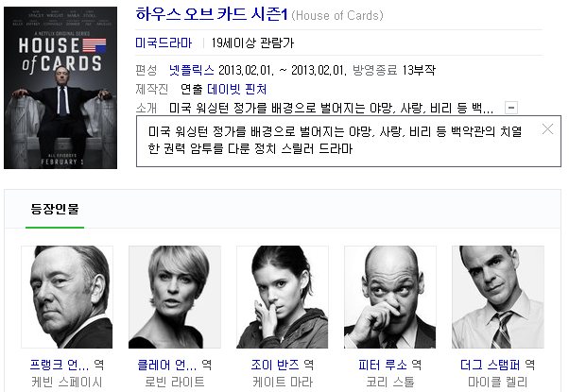Image resolution: width=569 pixels, height=392 pixels.
Task: Open the 넷플릭스 network link
Action: [x=191, y=70]
